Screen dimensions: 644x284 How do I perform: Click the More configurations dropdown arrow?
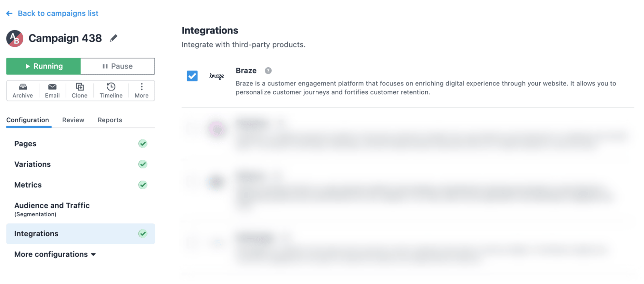click(93, 255)
